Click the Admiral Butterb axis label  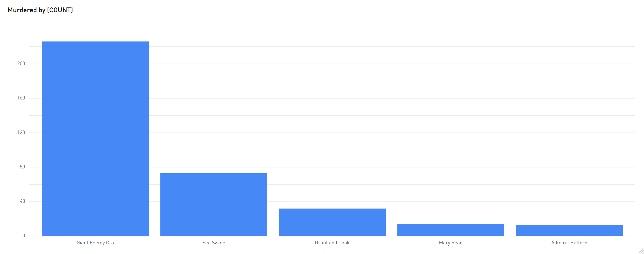[569, 243]
